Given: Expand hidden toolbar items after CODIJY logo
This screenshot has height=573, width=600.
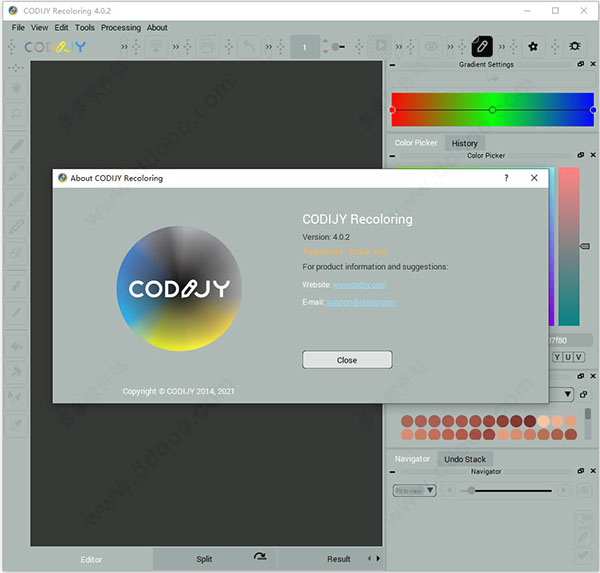Looking at the screenshot, I should point(124,47).
